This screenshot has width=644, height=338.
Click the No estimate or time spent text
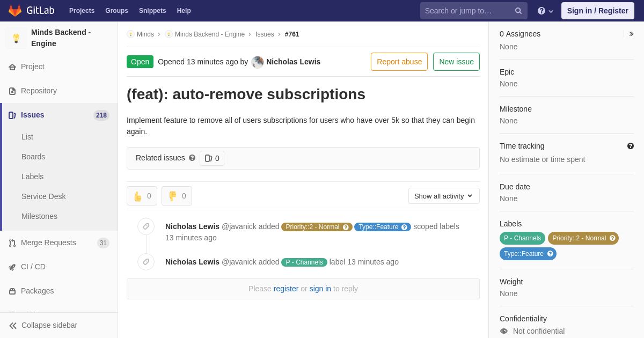coord(542,159)
